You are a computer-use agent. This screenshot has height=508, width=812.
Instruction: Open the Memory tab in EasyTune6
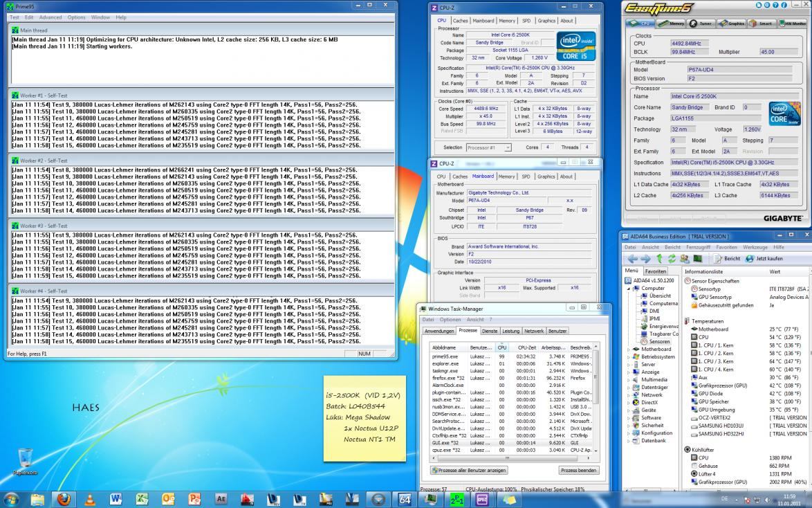[x=671, y=24]
